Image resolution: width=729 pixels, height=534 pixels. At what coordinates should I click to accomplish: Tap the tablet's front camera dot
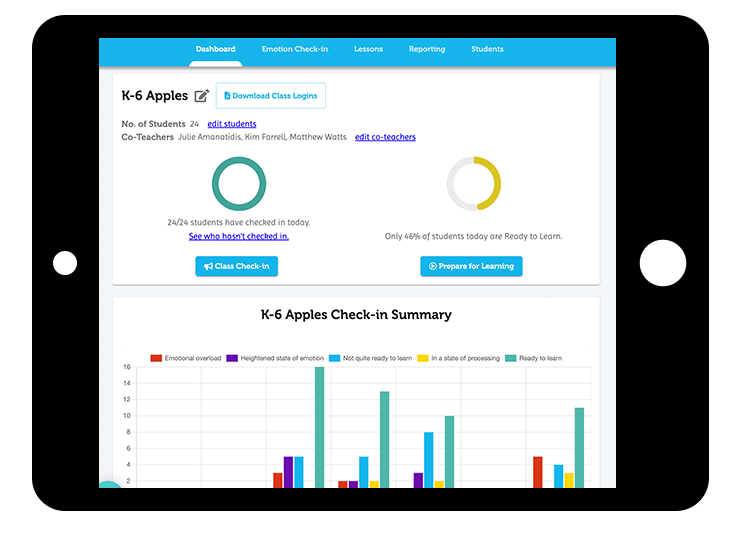pos(65,263)
